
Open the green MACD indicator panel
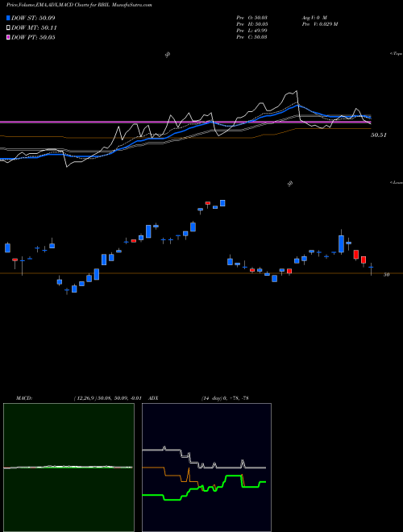click(x=69, y=468)
